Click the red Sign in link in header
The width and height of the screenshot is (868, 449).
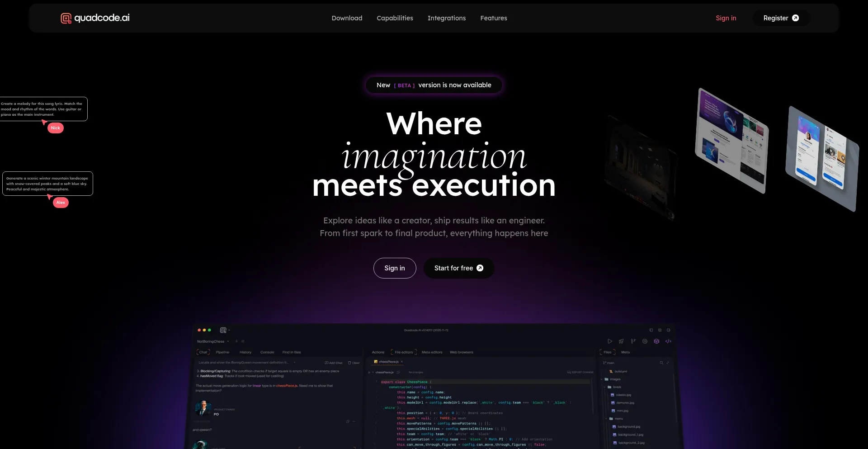726,18
